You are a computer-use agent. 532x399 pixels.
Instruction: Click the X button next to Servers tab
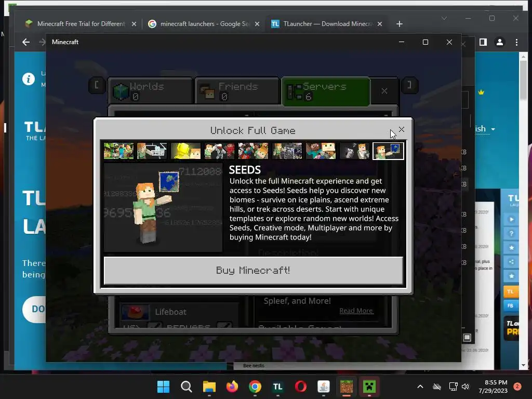point(384,91)
